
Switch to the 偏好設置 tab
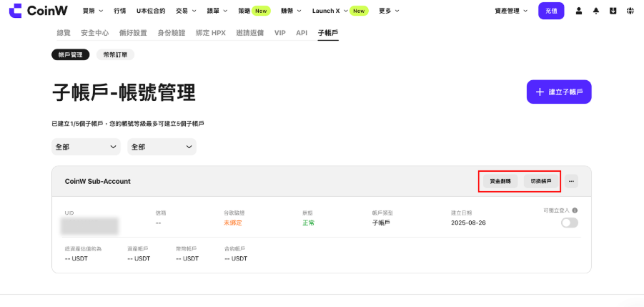[133, 33]
